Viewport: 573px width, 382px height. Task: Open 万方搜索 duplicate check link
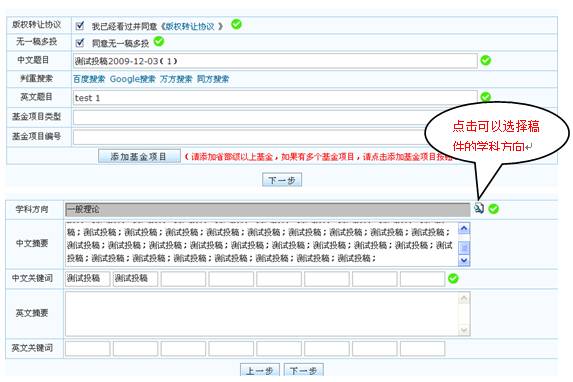pos(176,79)
